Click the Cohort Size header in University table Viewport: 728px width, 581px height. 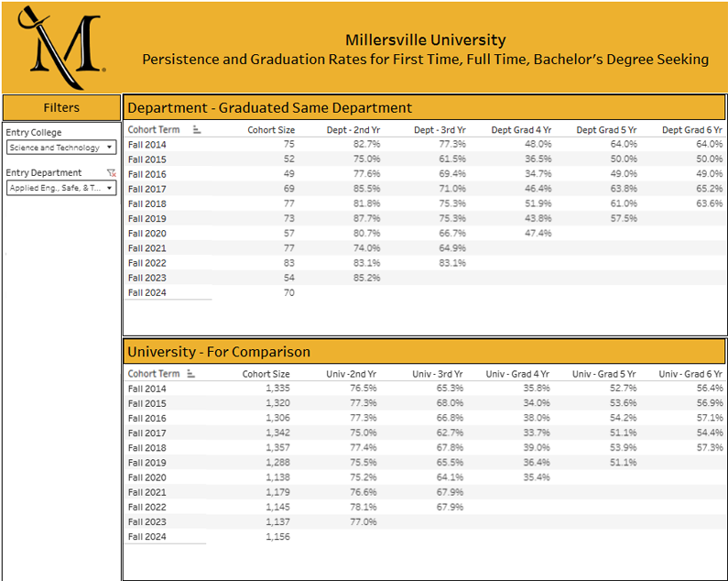[x=266, y=374]
